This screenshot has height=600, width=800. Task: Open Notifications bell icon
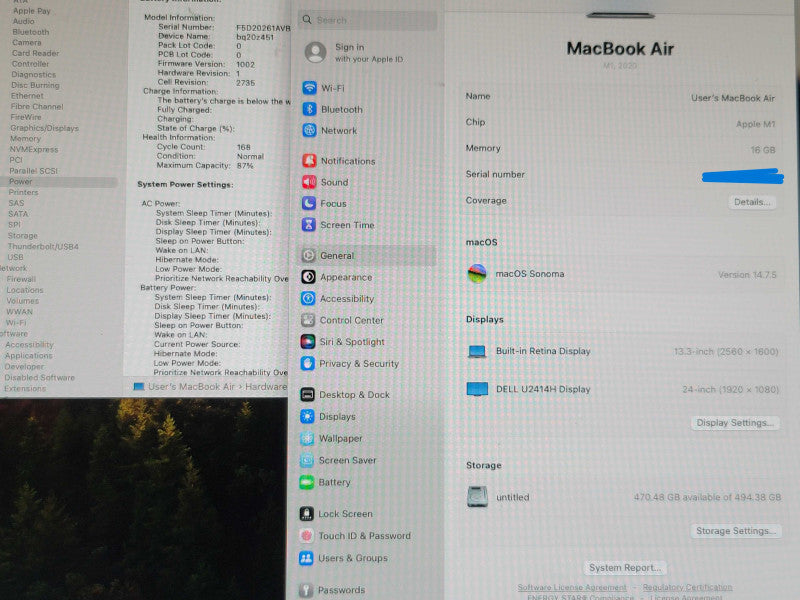point(309,161)
